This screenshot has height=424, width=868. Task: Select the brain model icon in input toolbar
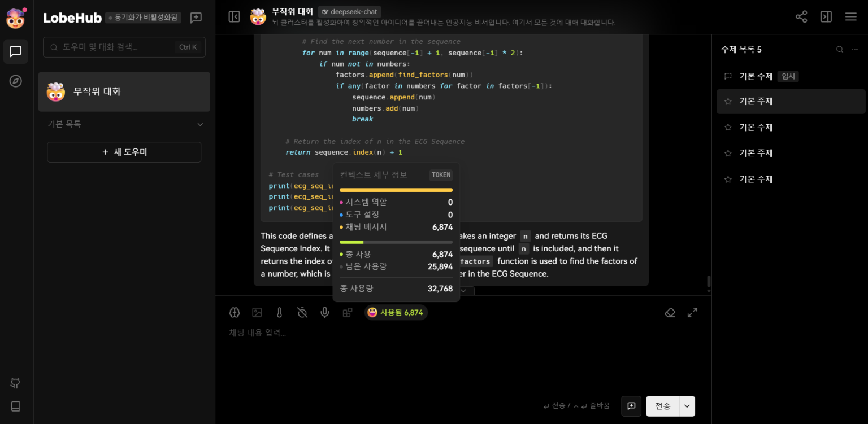pyautogui.click(x=235, y=312)
